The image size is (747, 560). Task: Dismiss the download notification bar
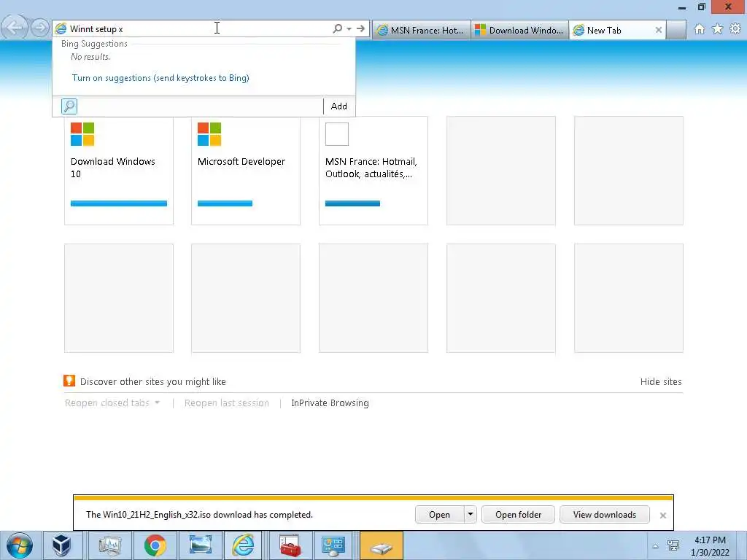pyautogui.click(x=662, y=516)
